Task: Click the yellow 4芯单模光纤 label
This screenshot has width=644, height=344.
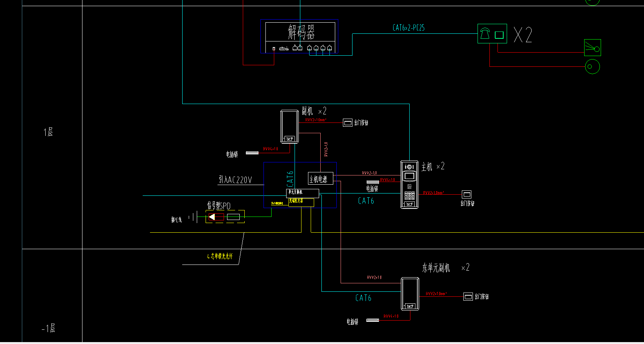Action: click(x=220, y=256)
